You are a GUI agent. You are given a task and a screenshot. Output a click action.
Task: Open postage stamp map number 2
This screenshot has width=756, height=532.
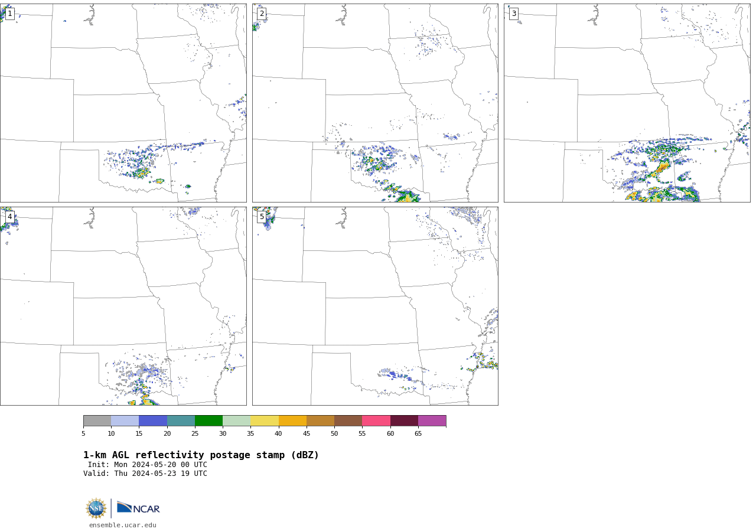(375, 103)
